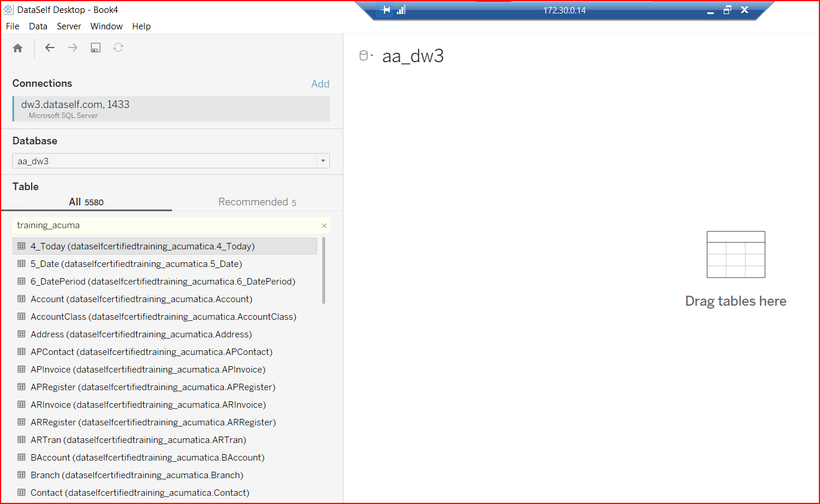Click Add to add a connection
The width and height of the screenshot is (820, 504).
[320, 84]
